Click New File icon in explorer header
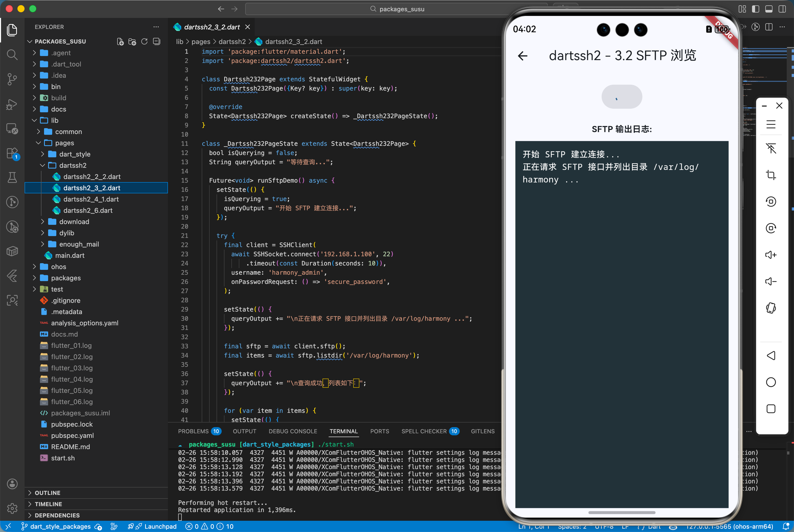Viewport: 794px width, 532px height. (x=120, y=41)
